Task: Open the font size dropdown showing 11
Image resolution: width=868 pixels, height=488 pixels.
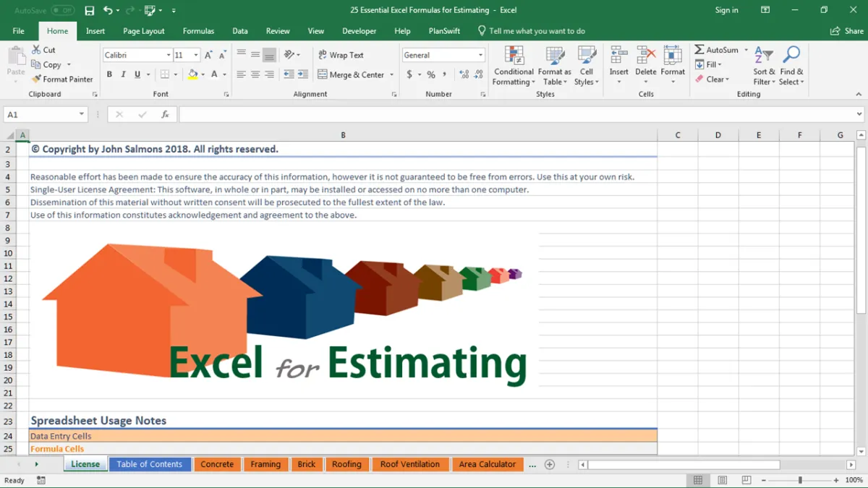Action: click(196, 55)
